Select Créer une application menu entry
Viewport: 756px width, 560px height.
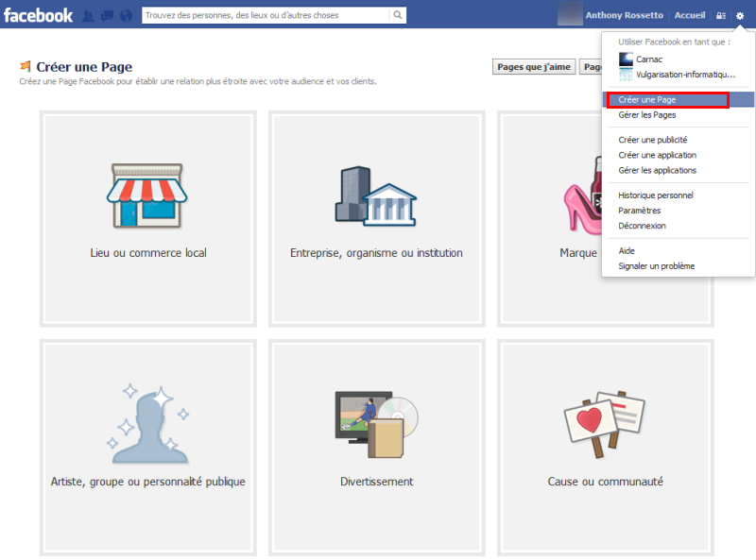point(679,155)
